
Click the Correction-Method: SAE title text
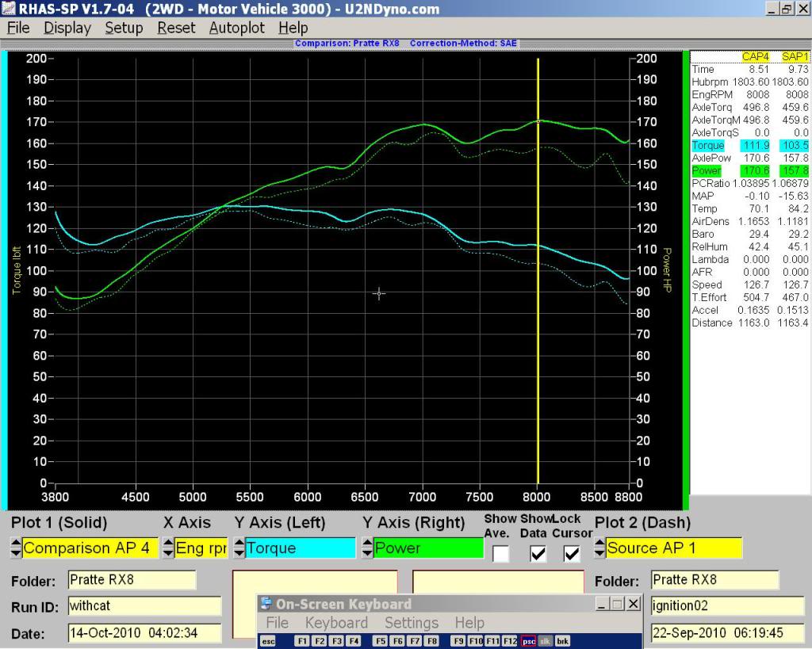463,44
